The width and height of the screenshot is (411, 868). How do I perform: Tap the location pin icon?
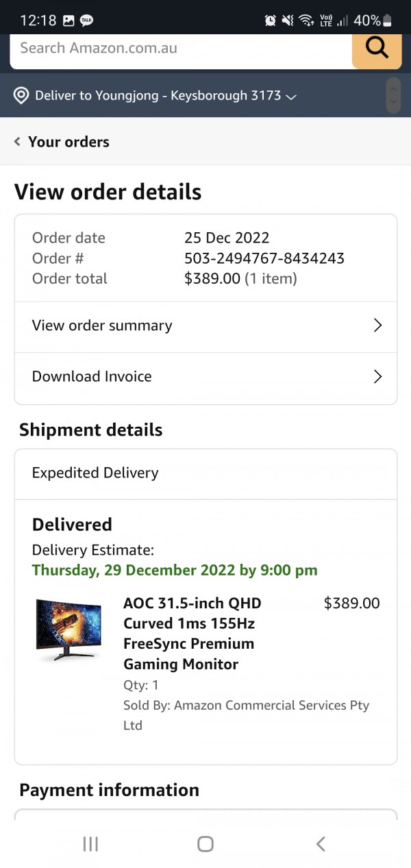tap(22, 95)
